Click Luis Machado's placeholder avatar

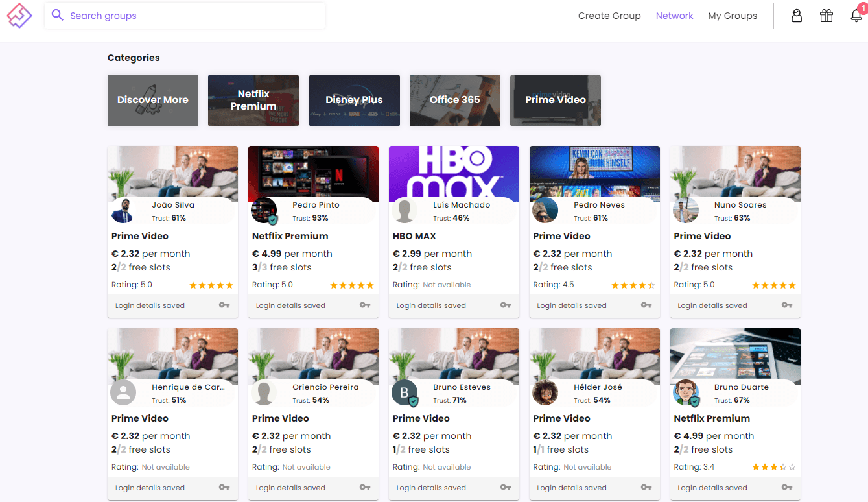[405, 211]
